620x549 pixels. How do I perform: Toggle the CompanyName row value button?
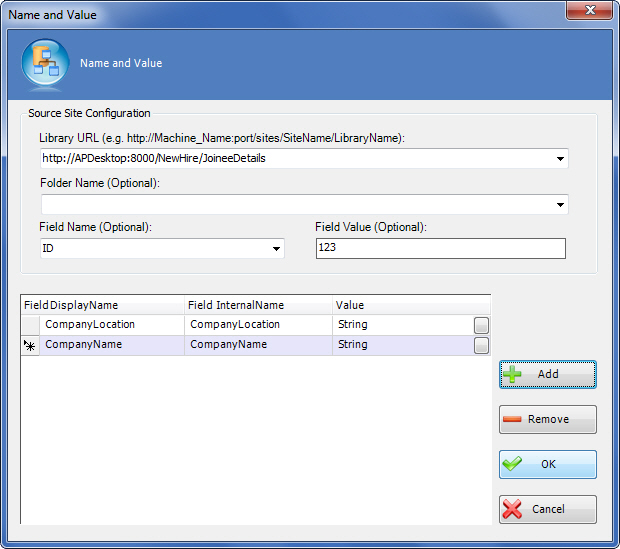[481, 345]
